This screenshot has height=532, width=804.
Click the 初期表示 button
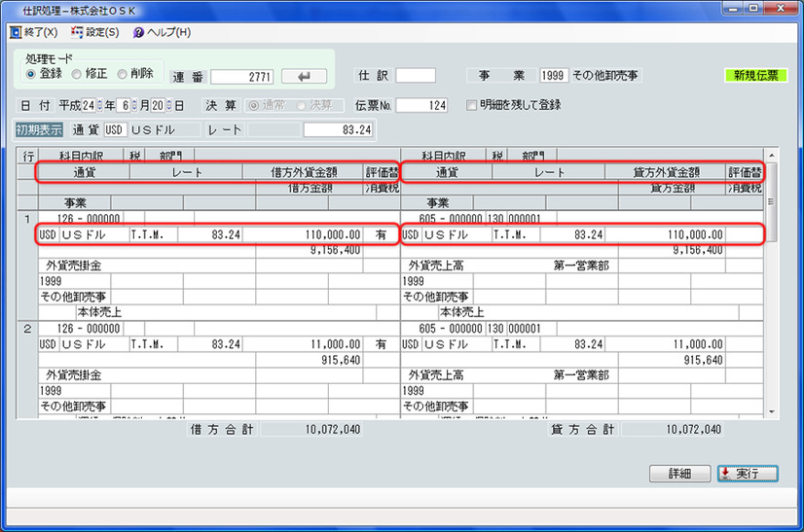pos(40,129)
